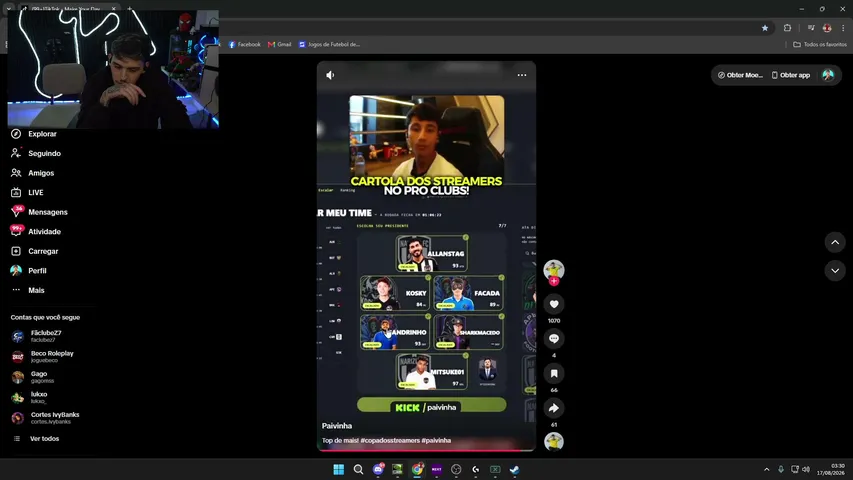
Task: Open the Facebook bookmark
Action: point(245,45)
